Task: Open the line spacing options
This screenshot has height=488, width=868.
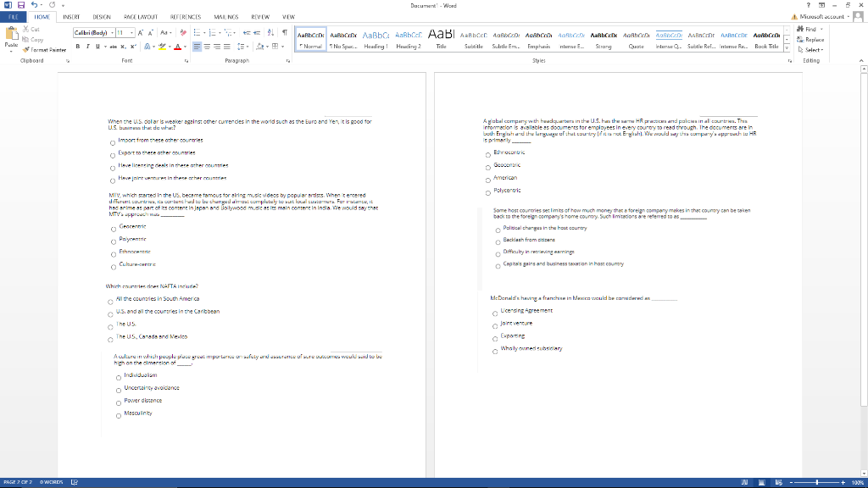Action: click(242, 47)
